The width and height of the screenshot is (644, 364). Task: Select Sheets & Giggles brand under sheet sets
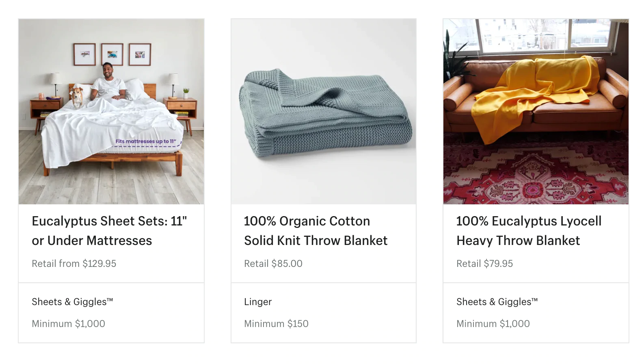click(72, 302)
